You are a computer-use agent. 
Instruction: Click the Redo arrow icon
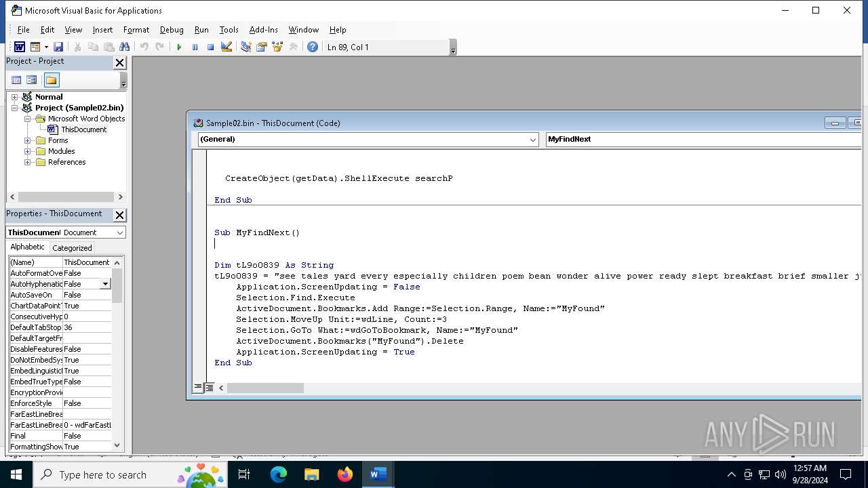[x=159, y=47]
